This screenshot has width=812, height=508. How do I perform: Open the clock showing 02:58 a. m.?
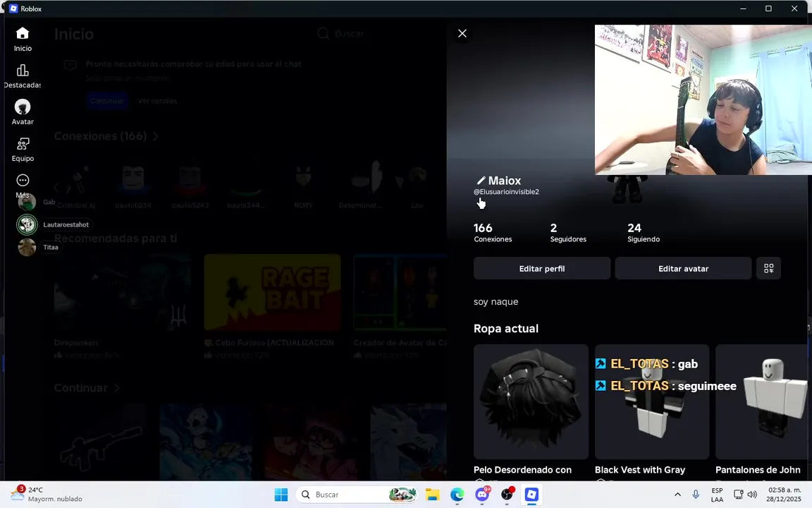pyautogui.click(x=784, y=495)
